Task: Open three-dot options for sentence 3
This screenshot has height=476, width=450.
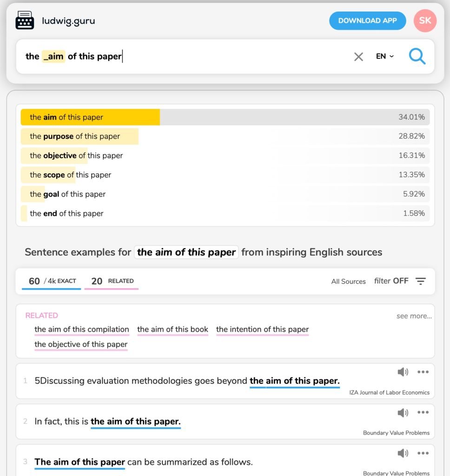Action: pyautogui.click(x=423, y=453)
